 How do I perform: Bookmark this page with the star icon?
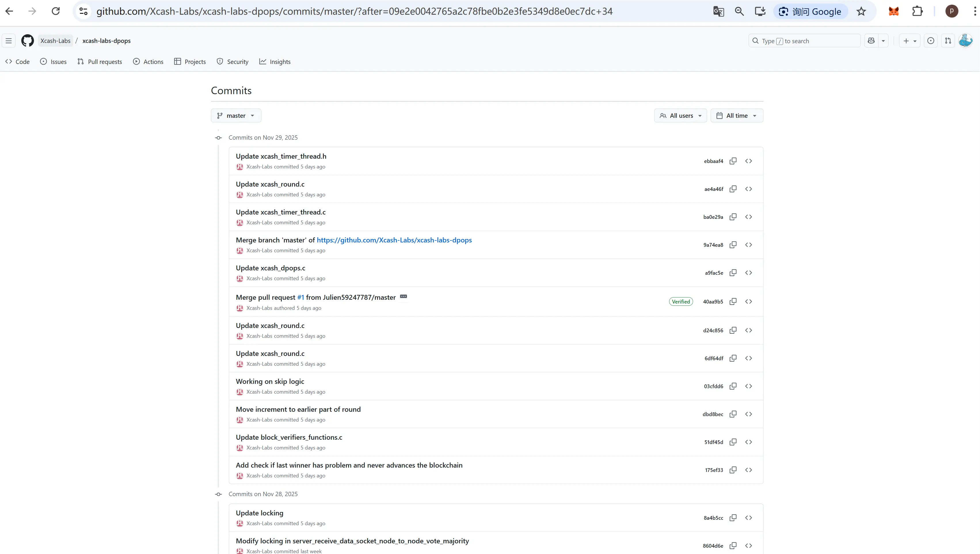click(x=861, y=12)
